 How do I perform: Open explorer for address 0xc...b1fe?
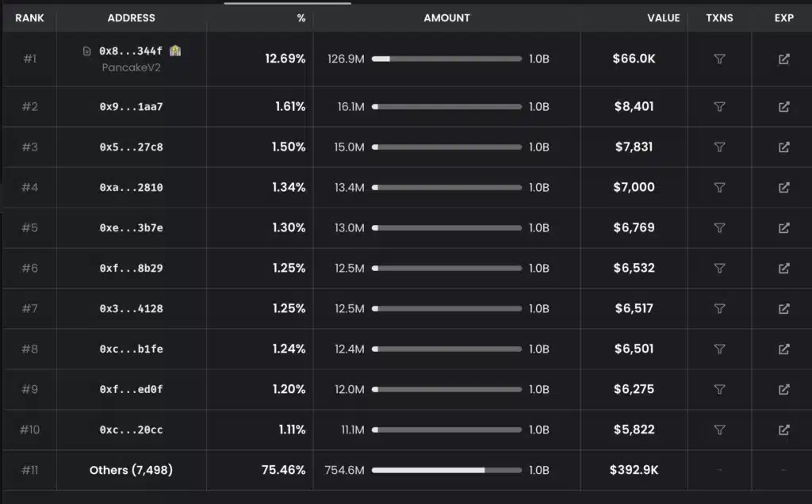click(783, 349)
